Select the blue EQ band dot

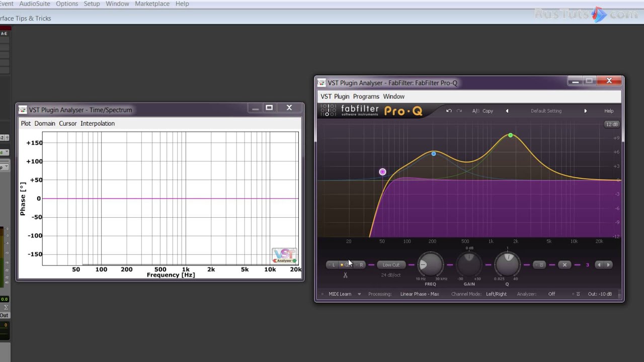tap(434, 153)
